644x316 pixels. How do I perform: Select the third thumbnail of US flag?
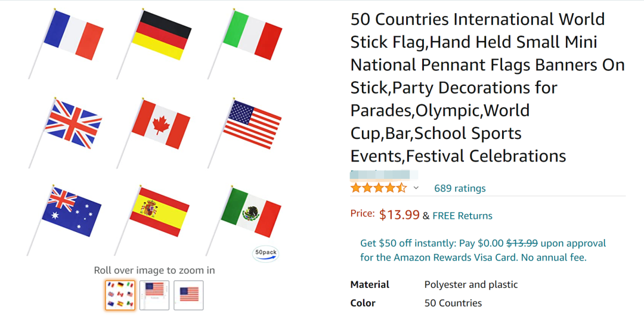(188, 295)
